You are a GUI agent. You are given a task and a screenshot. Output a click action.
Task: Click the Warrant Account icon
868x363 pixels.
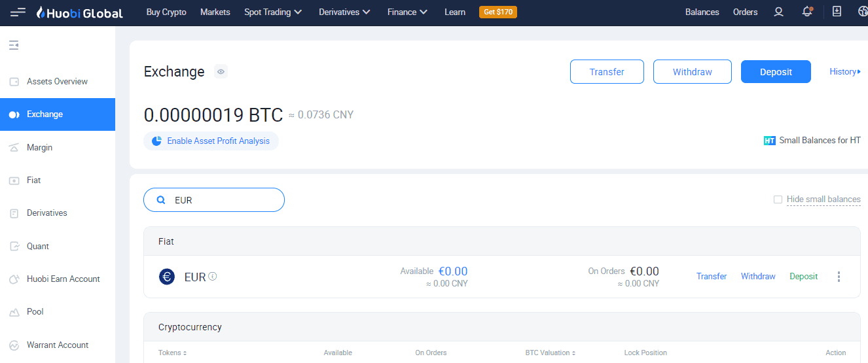tap(14, 345)
